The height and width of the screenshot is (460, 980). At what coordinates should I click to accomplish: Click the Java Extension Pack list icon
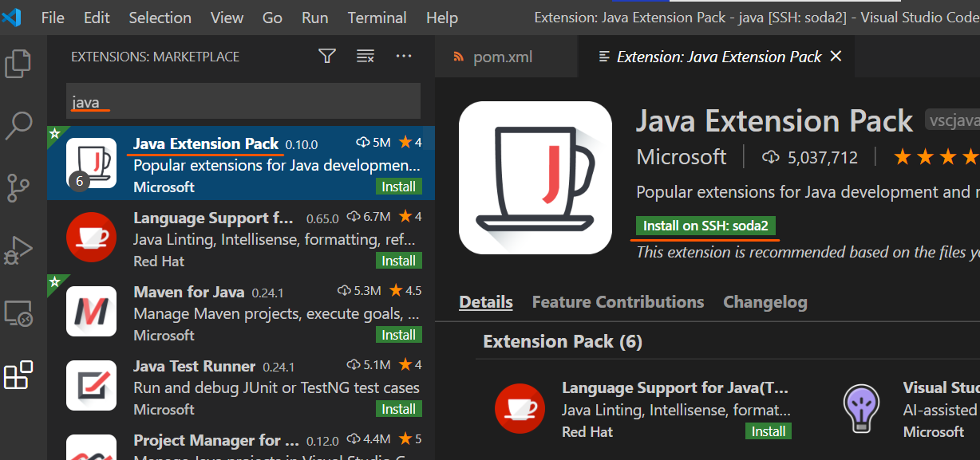click(x=91, y=163)
